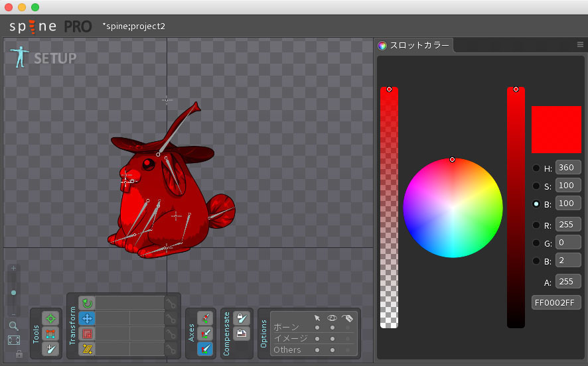Select the rabbit's red eye

point(149,164)
